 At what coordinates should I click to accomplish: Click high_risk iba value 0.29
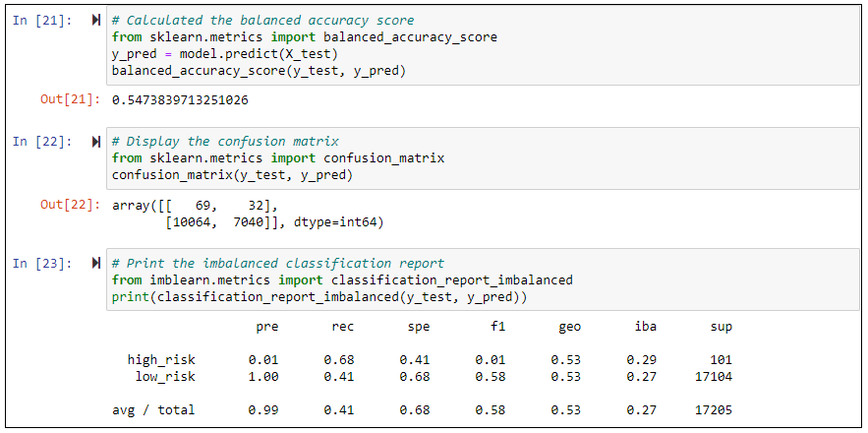click(x=642, y=360)
